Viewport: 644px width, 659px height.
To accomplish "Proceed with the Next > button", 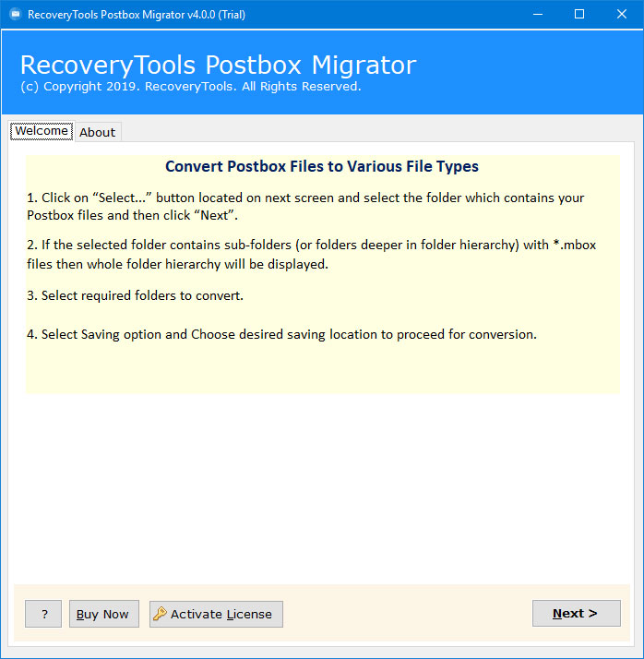I will coord(576,613).
